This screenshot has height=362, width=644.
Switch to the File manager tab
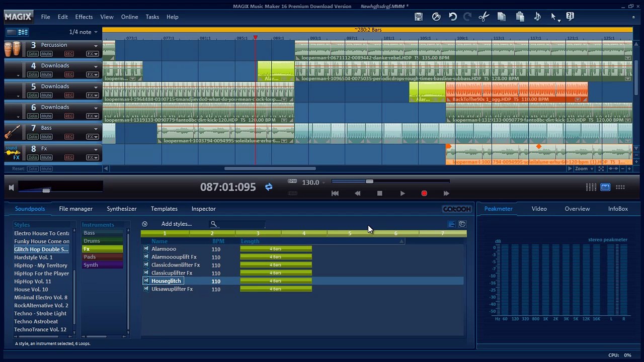click(x=75, y=209)
